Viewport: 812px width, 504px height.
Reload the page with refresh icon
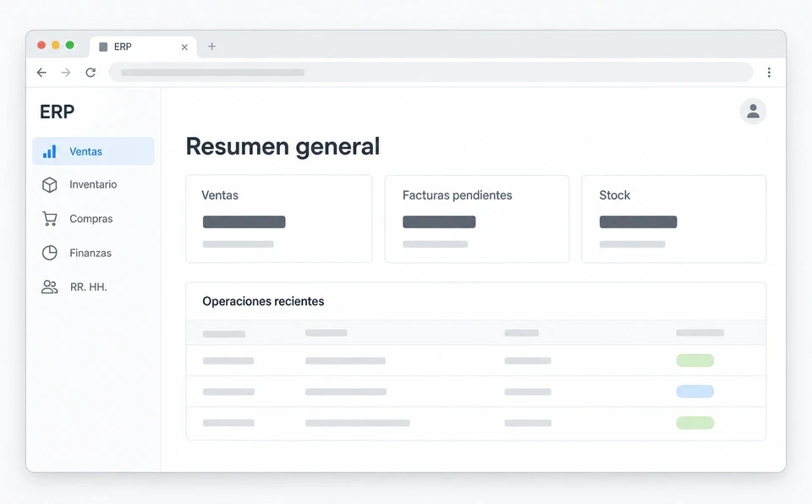(91, 73)
